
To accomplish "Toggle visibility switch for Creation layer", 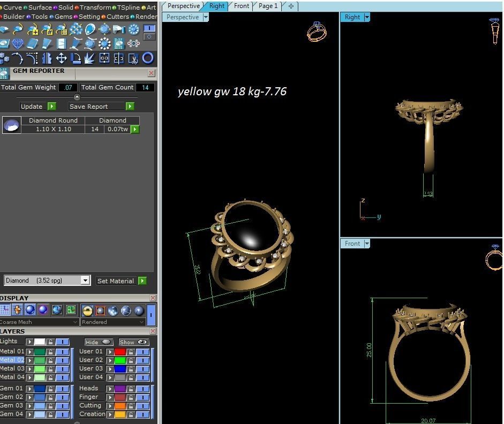I will click(142, 415).
